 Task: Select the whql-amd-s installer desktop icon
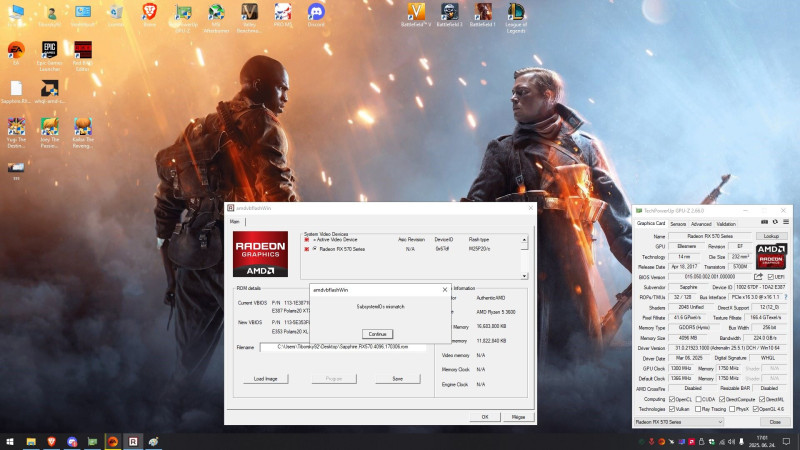(x=49, y=91)
